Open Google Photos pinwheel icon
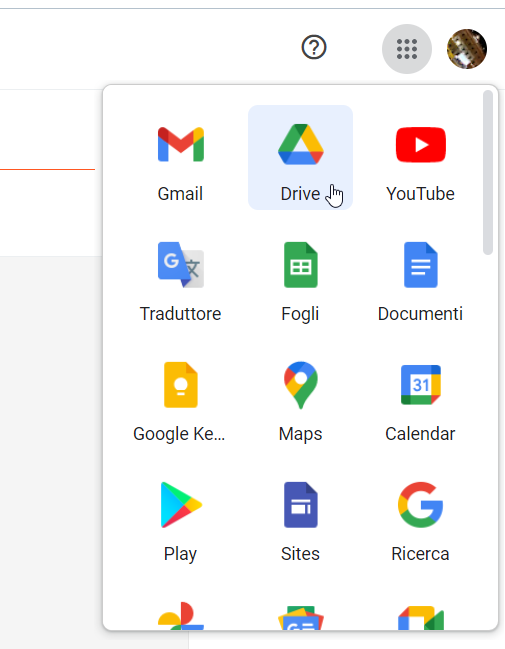The image size is (505, 649). [181, 616]
